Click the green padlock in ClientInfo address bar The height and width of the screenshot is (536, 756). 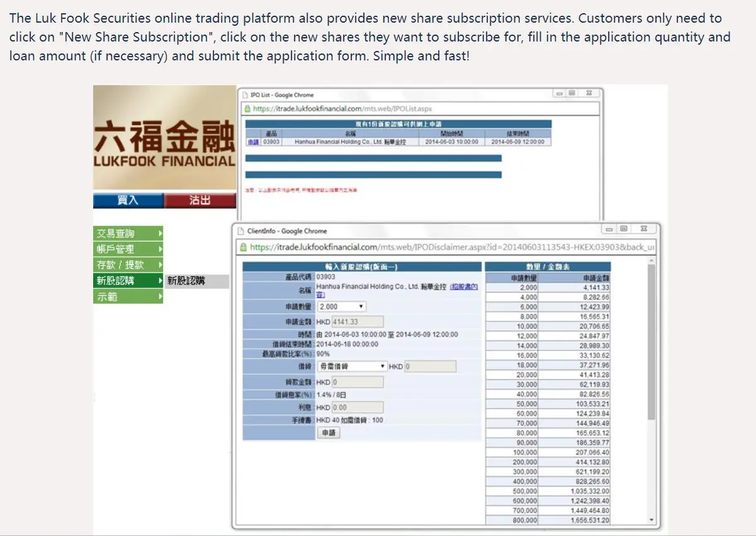click(243, 247)
